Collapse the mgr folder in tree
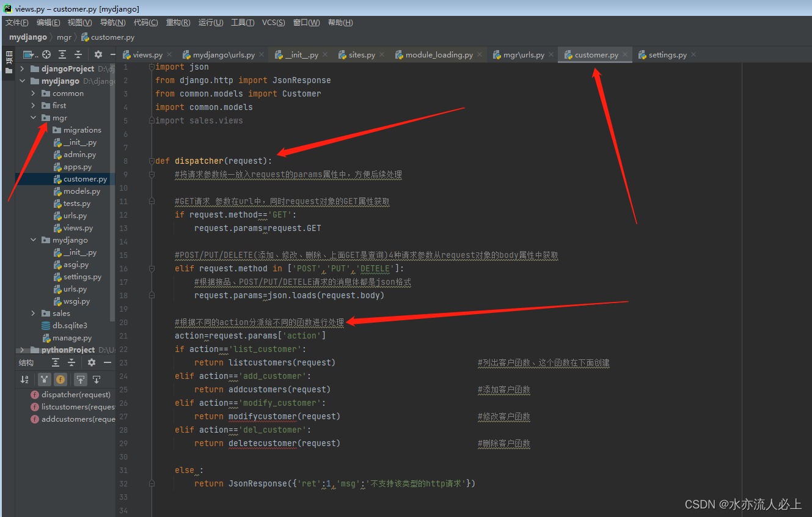812x517 pixels. (x=34, y=118)
